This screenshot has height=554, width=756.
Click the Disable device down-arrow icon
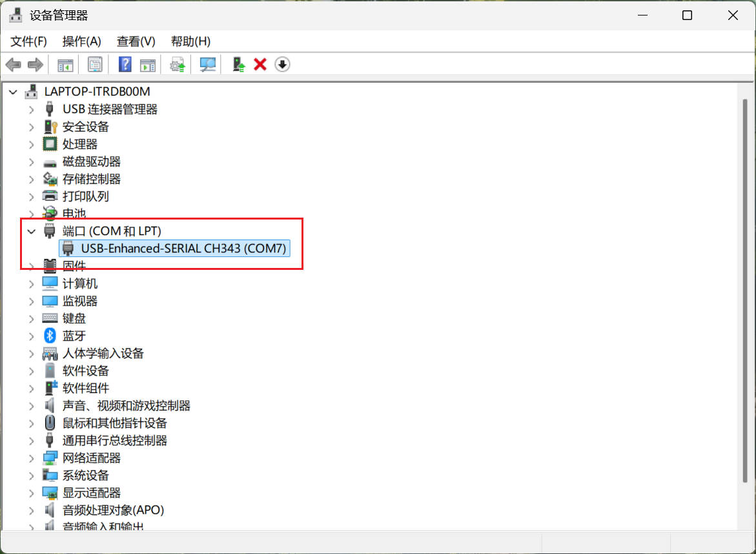click(282, 64)
